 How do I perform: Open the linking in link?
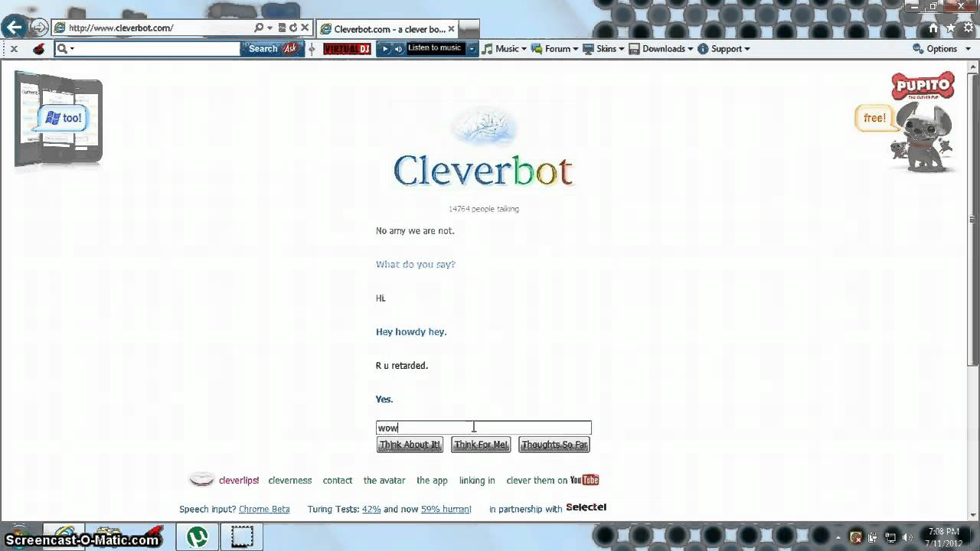477,481
